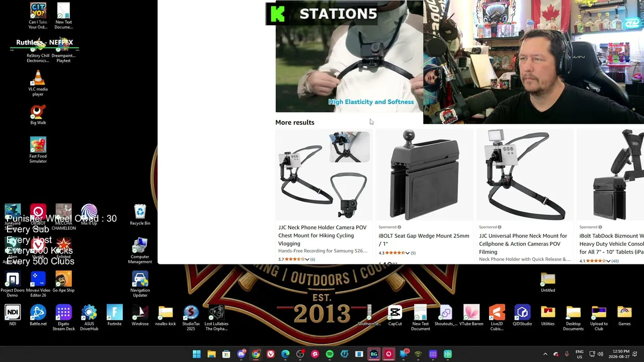
Task: Click the Sponsored info label above JJC Universal
Action: (491, 227)
